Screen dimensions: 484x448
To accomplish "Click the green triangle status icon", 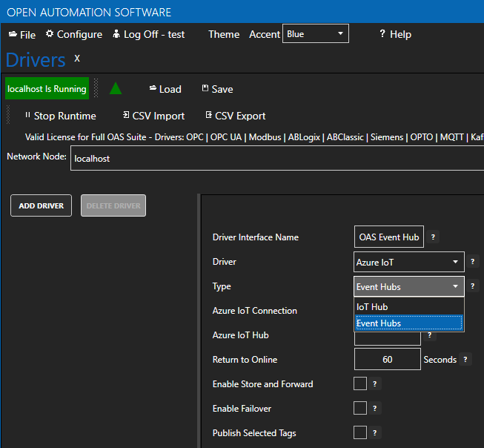I will (x=115, y=89).
